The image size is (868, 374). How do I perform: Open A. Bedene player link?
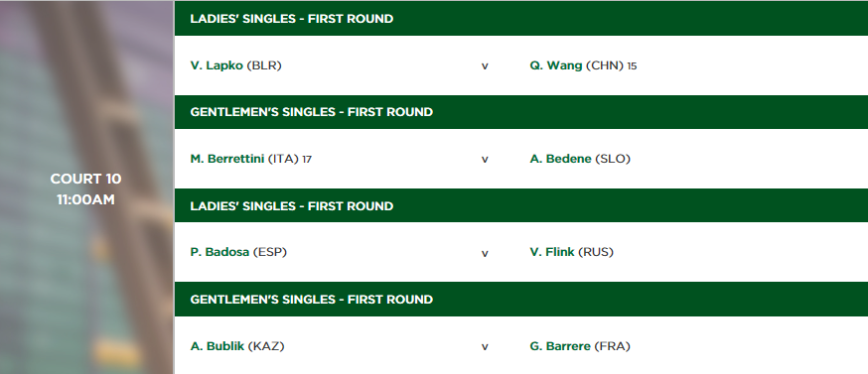[x=560, y=160]
